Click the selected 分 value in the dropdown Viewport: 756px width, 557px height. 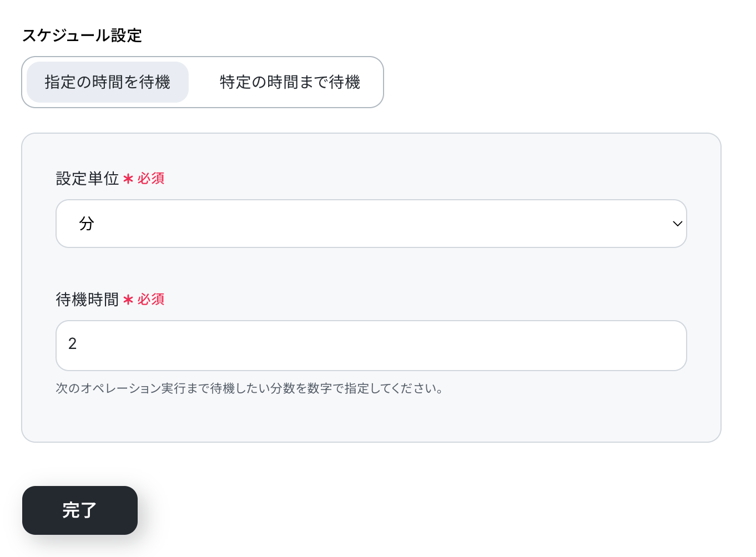point(87,224)
